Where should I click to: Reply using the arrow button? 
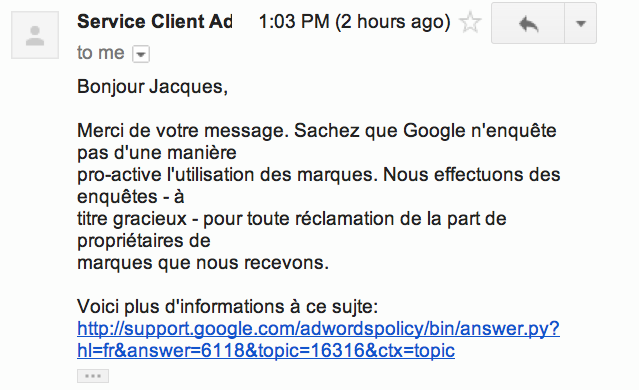(x=528, y=23)
